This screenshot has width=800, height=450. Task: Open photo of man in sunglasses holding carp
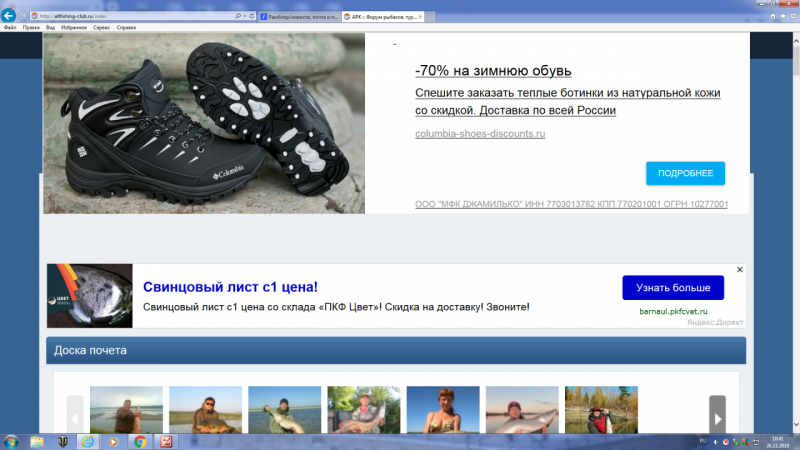206,410
